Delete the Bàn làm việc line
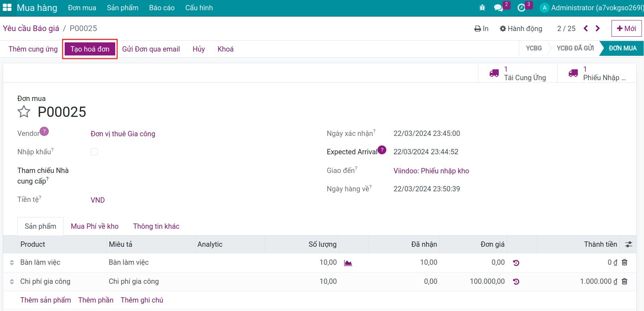644x311 pixels. 625,262
